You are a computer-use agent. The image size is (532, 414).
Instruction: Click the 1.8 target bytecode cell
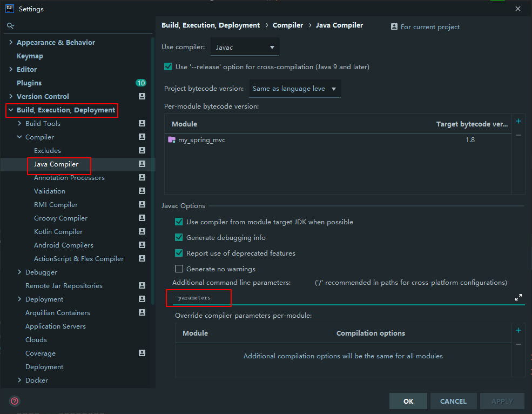tap(470, 140)
